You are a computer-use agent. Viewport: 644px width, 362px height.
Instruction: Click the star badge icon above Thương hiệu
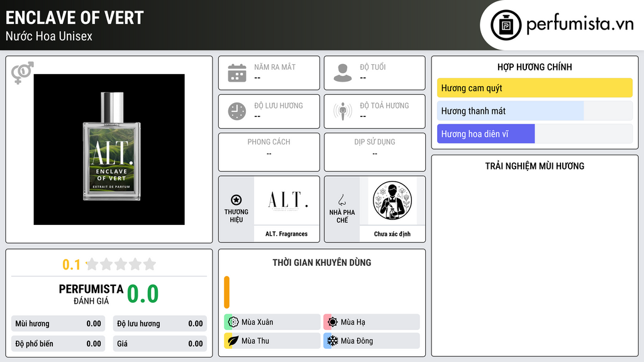coord(236,200)
